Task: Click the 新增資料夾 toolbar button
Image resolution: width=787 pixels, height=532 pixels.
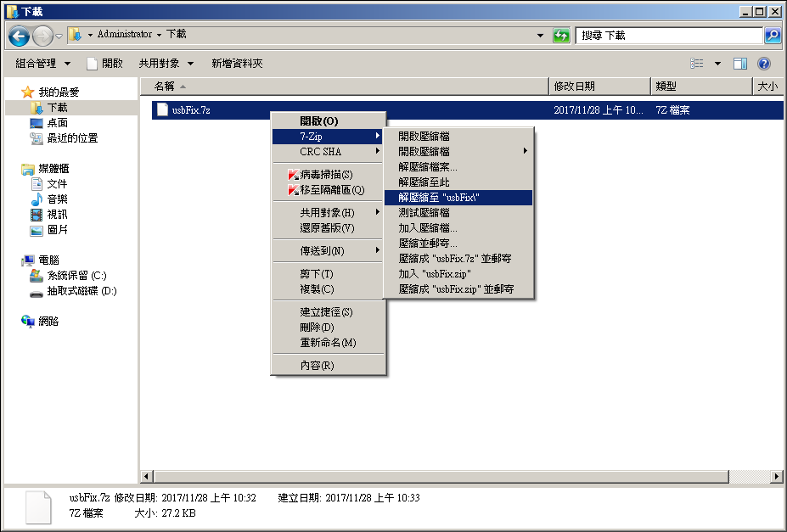Action: pyautogui.click(x=237, y=64)
